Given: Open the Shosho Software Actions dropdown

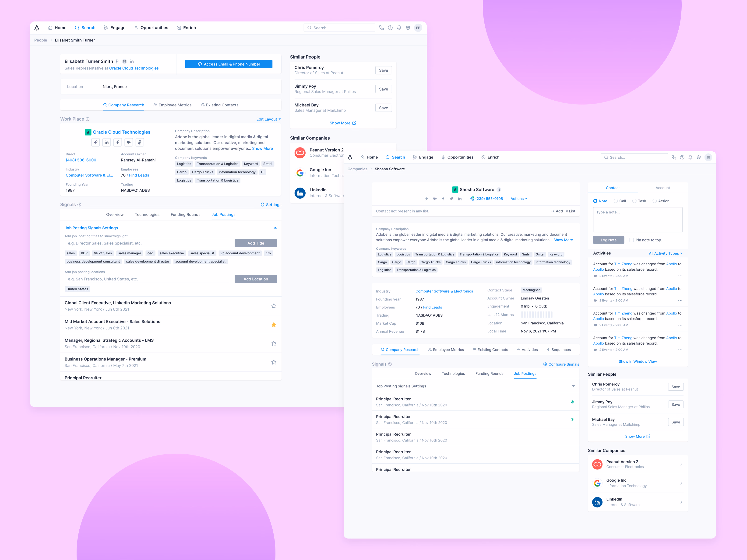Looking at the screenshot, I should click(x=519, y=199).
